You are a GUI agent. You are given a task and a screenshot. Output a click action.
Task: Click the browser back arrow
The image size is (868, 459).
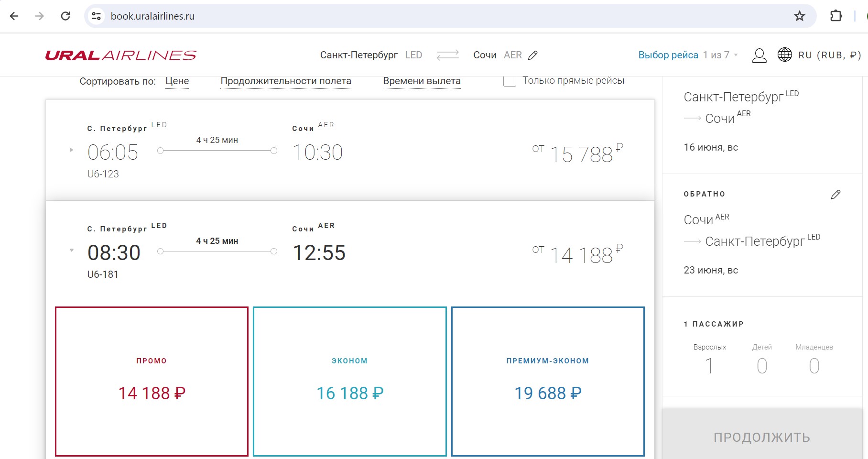coord(14,16)
